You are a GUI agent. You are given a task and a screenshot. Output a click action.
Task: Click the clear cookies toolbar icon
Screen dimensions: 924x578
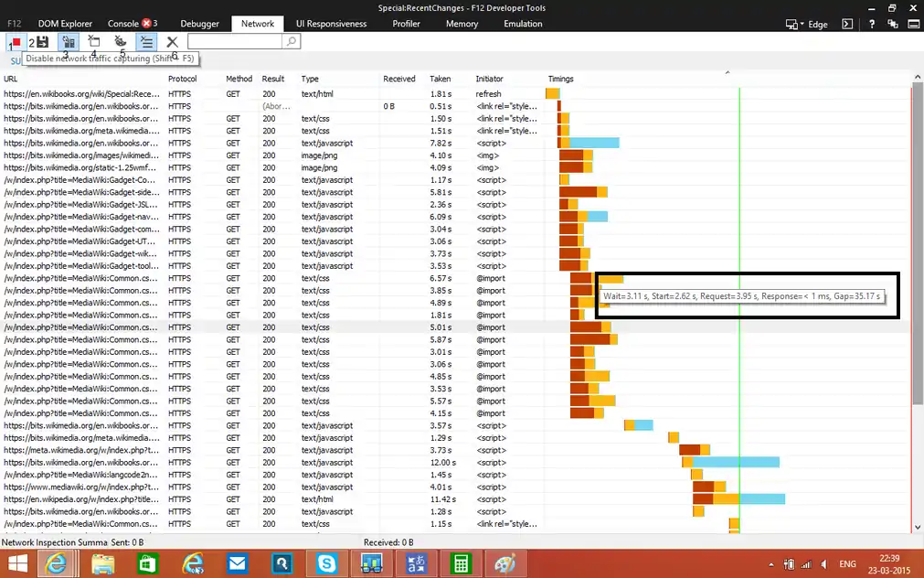pyautogui.click(x=120, y=42)
